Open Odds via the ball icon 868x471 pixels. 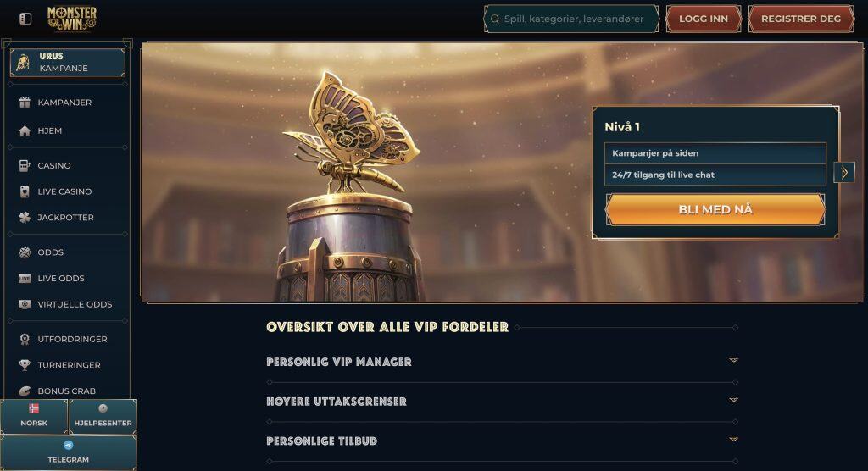[x=25, y=252]
